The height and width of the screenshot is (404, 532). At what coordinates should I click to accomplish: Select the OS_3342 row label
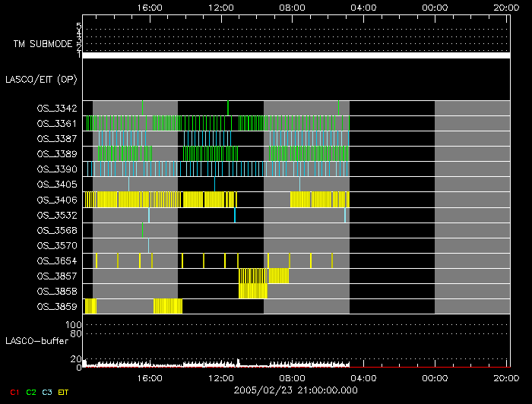tap(57, 109)
